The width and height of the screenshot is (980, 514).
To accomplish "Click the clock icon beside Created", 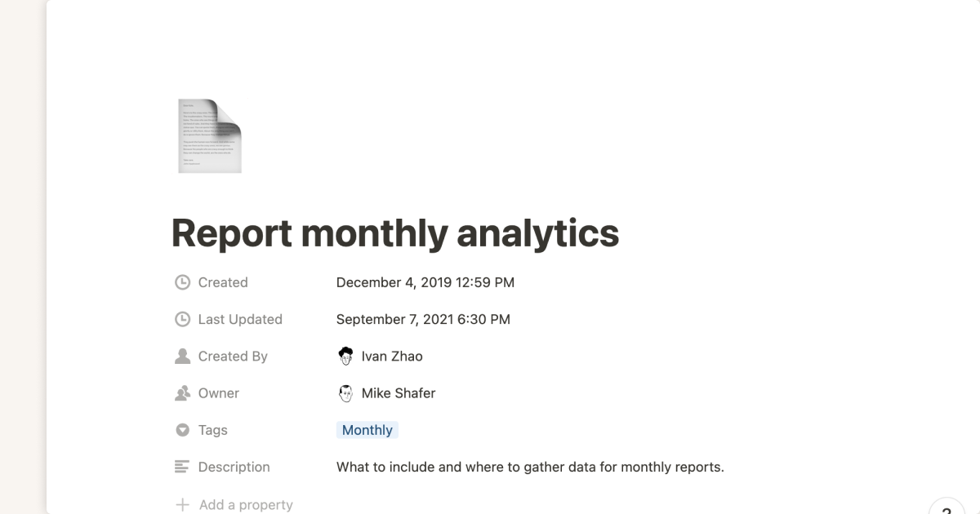I will coord(183,282).
